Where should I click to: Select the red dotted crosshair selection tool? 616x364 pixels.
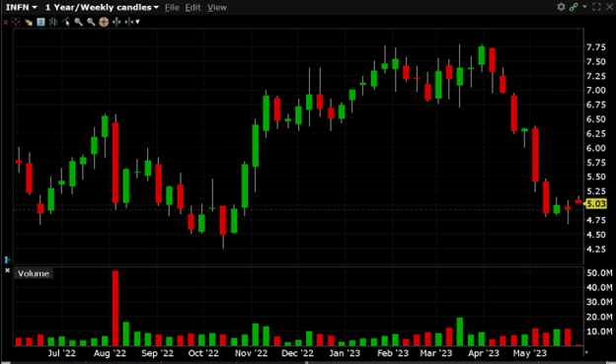pyautogui.click(x=16, y=23)
